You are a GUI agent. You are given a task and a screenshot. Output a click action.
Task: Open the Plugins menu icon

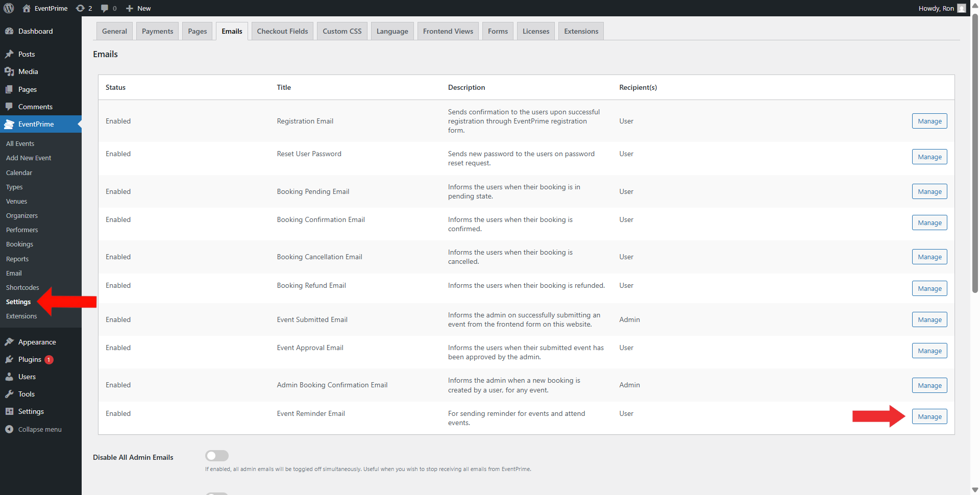(9, 359)
